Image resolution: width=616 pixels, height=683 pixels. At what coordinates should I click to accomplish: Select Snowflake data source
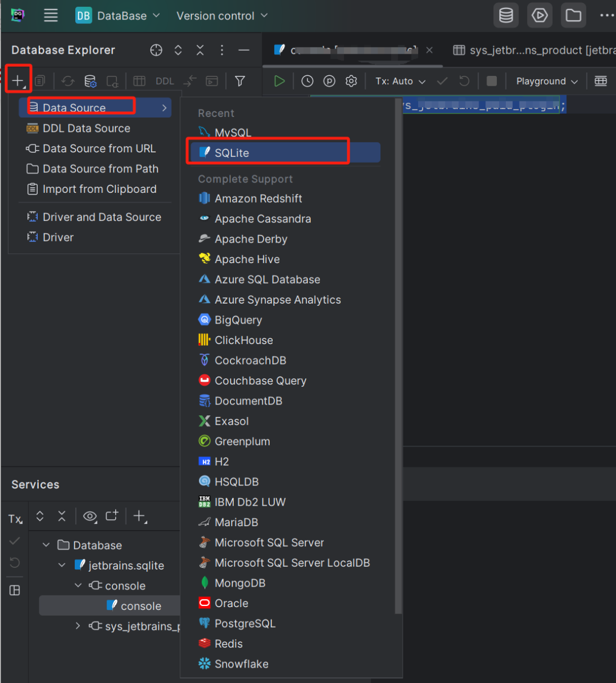pyautogui.click(x=285, y=664)
